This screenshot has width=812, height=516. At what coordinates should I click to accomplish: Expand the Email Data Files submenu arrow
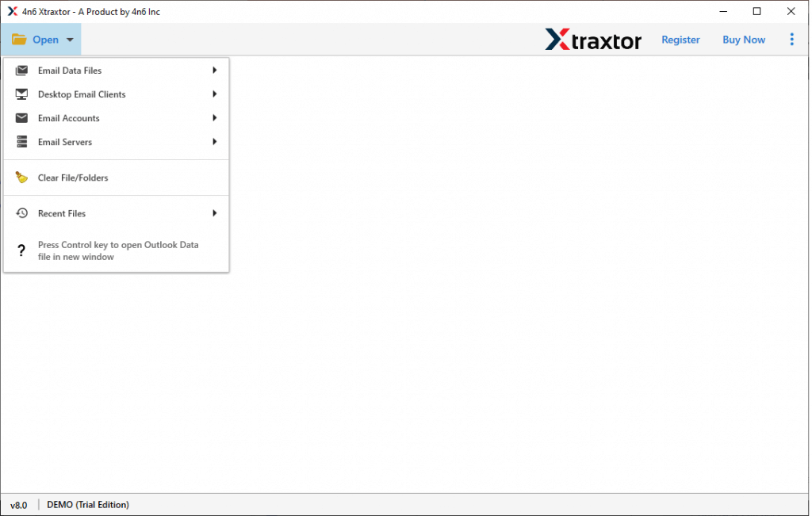(x=214, y=70)
